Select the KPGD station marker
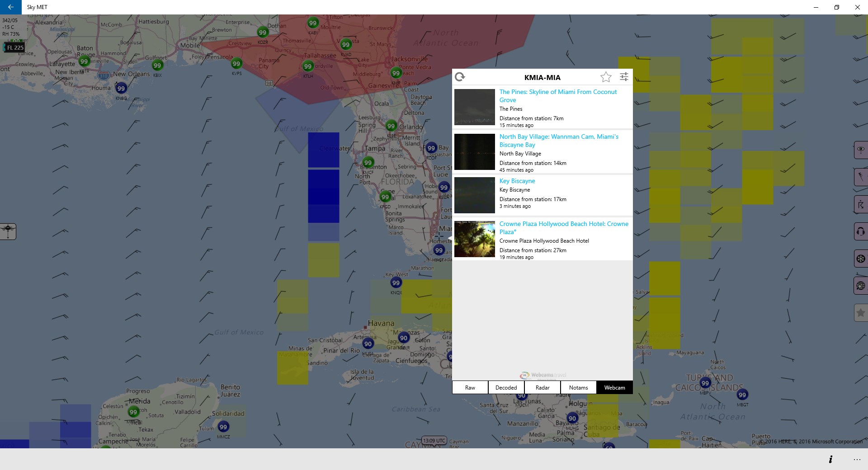This screenshot has height=470, width=868. coord(385,197)
